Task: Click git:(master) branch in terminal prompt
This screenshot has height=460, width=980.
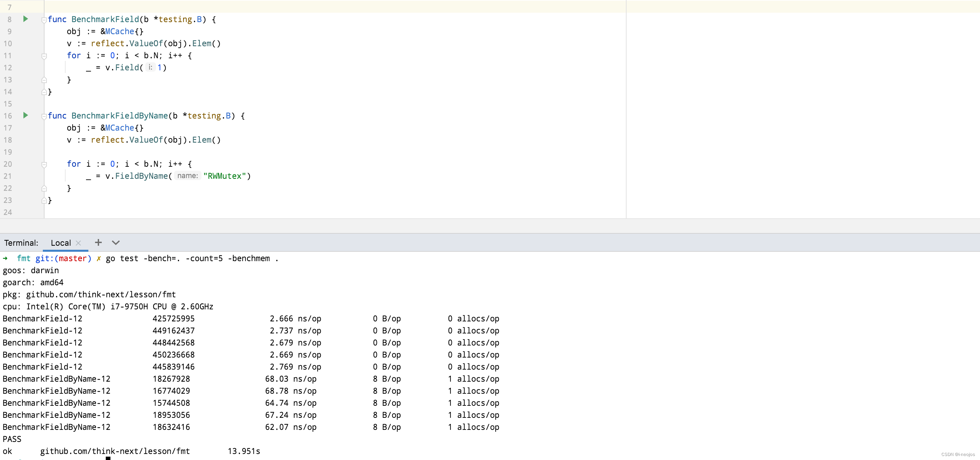Action: coord(64,258)
